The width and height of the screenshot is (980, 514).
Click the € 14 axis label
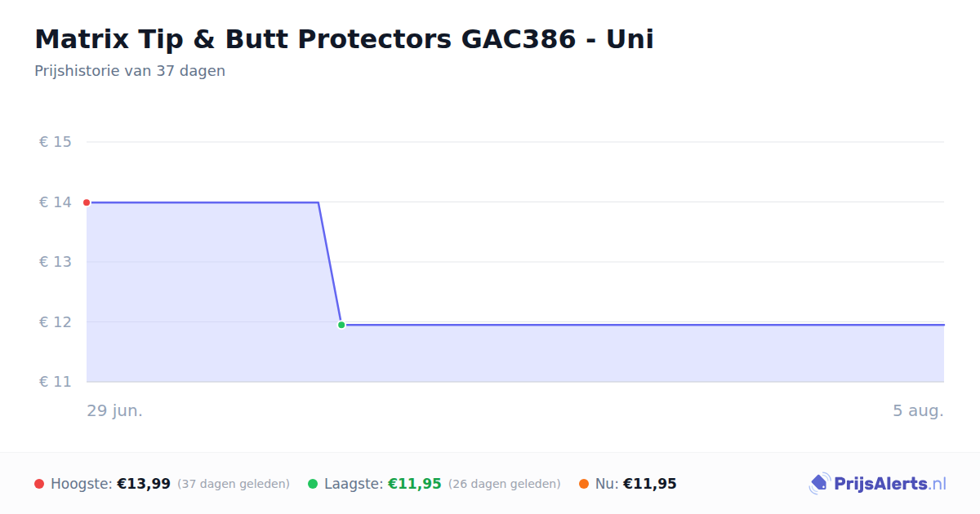56,202
